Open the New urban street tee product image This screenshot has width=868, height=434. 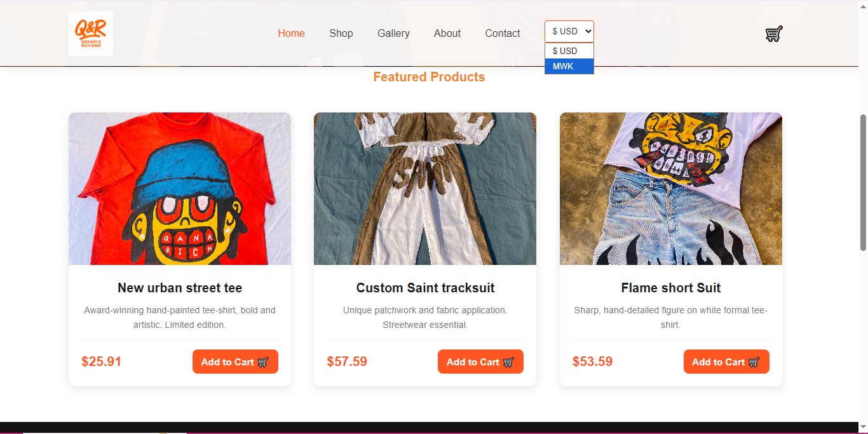click(179, 188)
